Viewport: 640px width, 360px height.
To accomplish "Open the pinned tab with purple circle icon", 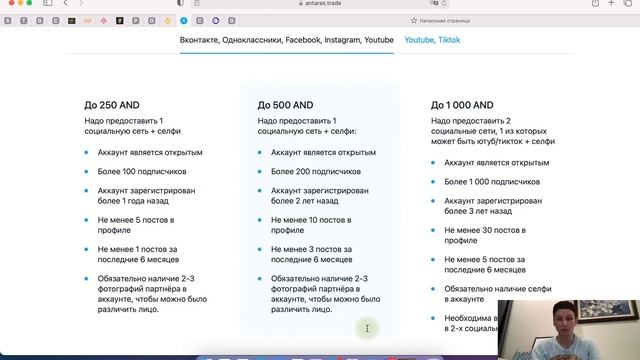I will [216, 20].
